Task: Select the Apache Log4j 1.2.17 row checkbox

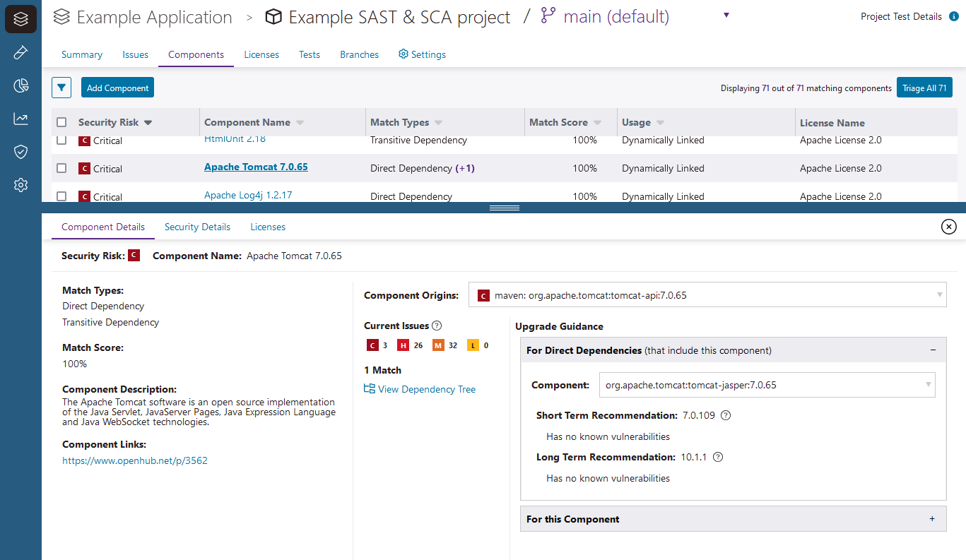Action: [x=61, y=196]
